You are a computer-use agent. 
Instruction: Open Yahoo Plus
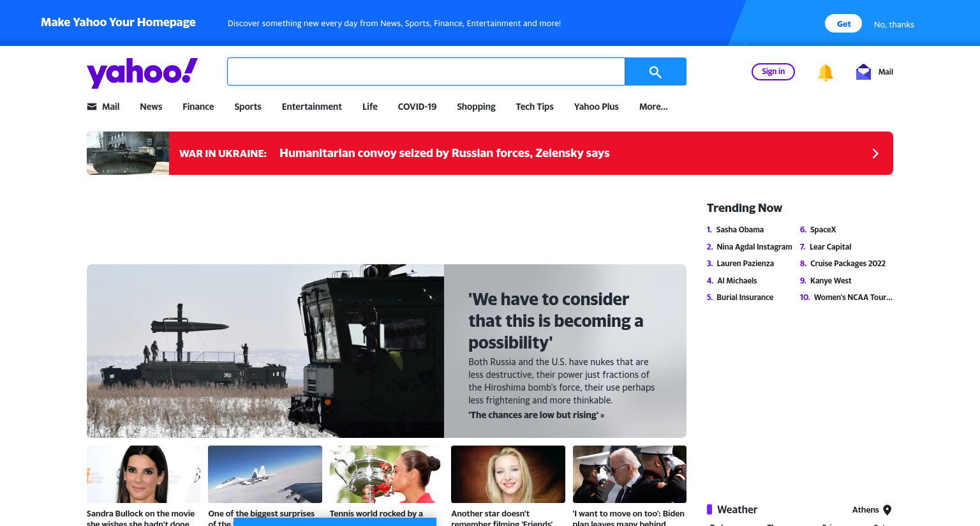click(x=597, y=107)
